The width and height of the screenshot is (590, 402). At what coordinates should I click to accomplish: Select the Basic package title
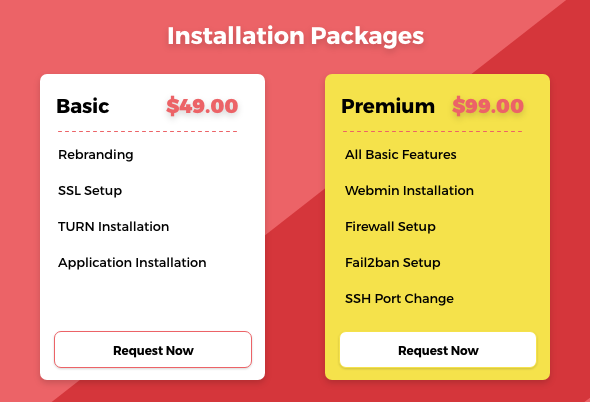coord(83,106)
